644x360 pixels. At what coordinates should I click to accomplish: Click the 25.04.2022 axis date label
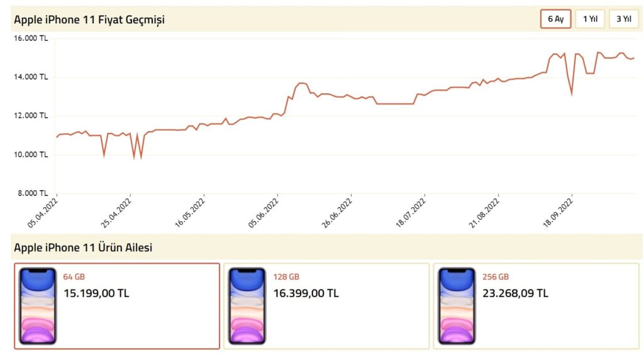[116, 213]
